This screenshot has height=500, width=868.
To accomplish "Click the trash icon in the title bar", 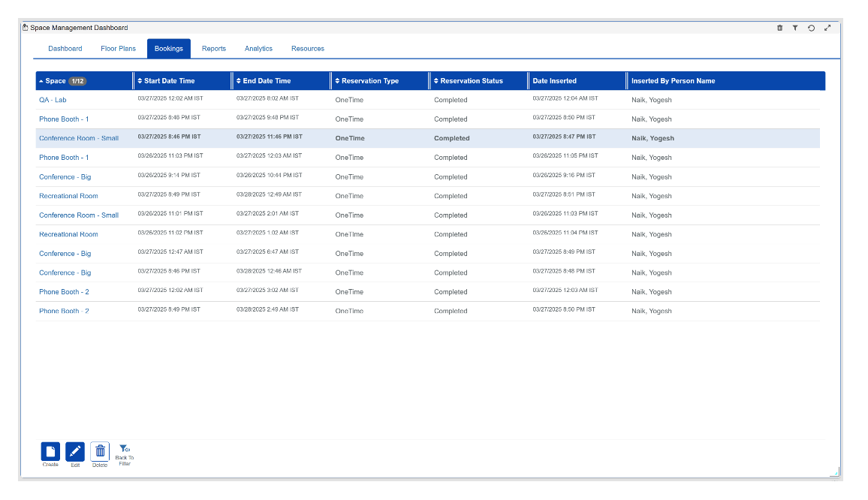I will [779, 28].
